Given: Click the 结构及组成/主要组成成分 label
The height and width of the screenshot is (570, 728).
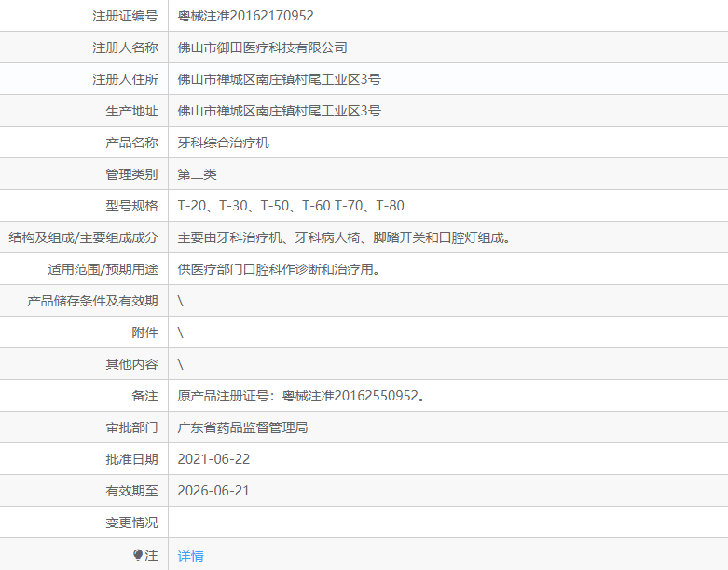Looking at the screenshot, I should click(x=83, y=237).
